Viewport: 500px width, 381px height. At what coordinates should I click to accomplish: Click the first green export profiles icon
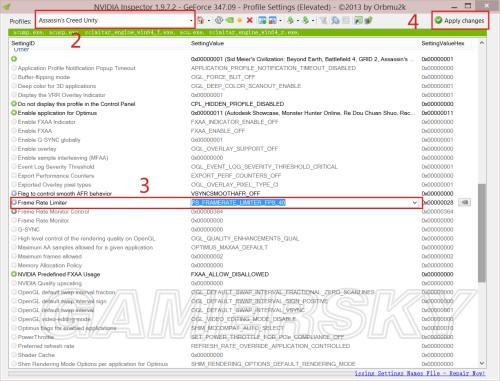point(290,20)
